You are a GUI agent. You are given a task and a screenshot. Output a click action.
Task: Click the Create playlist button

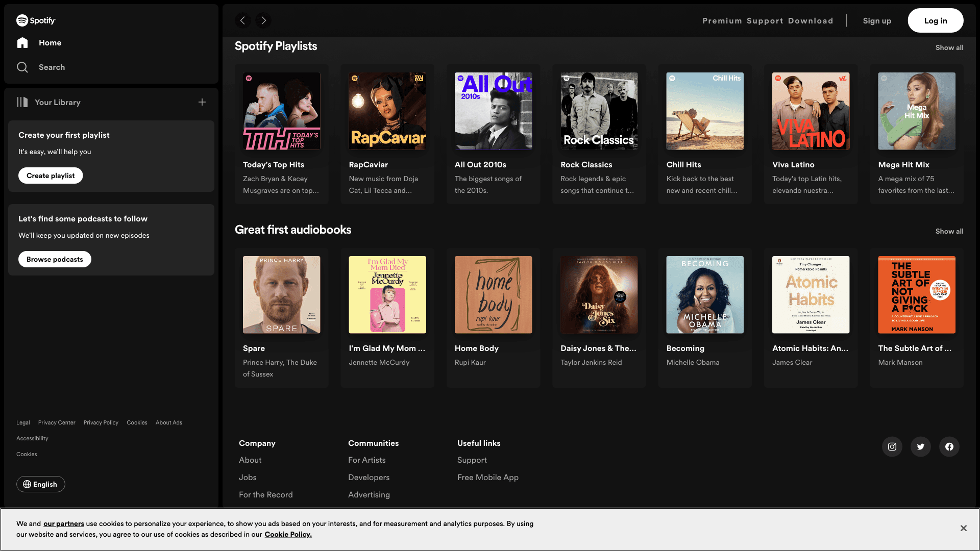(51, 176)
